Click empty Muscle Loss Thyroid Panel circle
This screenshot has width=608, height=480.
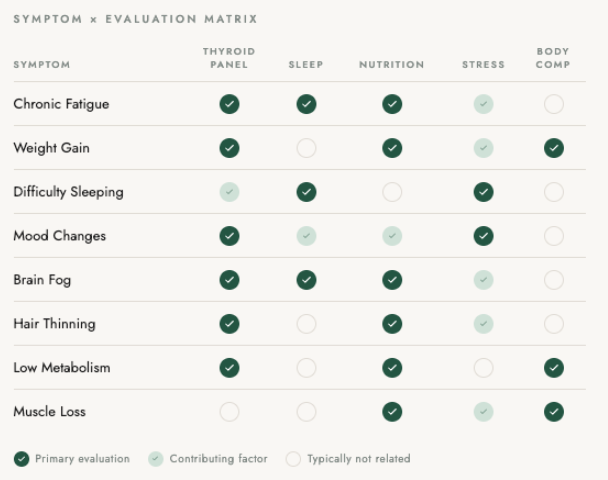tap(229, 412)
